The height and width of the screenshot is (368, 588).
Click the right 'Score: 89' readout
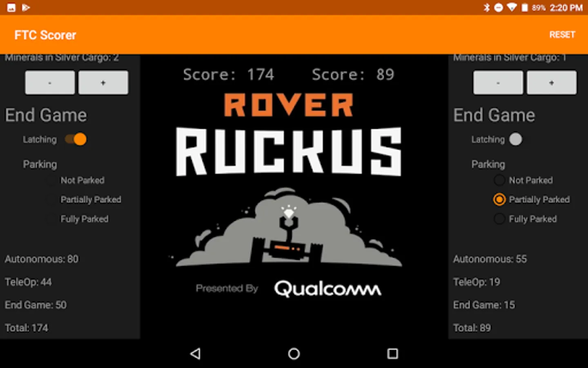point(353,74)
